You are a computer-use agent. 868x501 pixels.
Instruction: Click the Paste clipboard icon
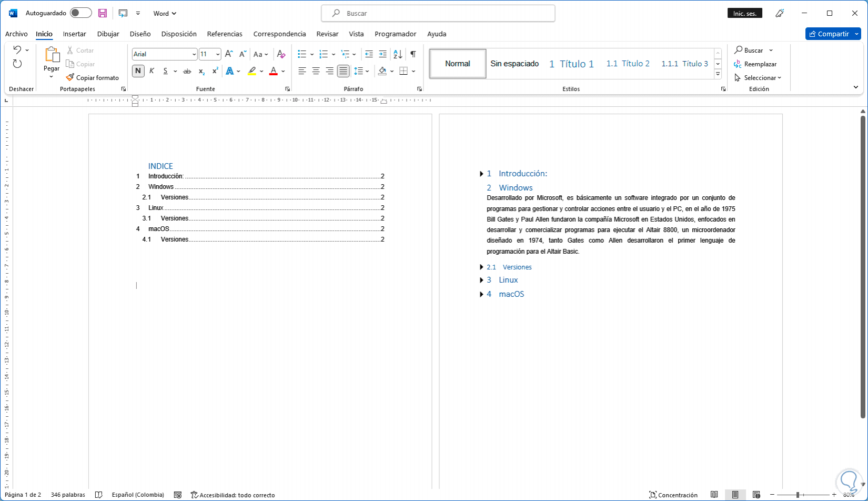pos(52,54)
